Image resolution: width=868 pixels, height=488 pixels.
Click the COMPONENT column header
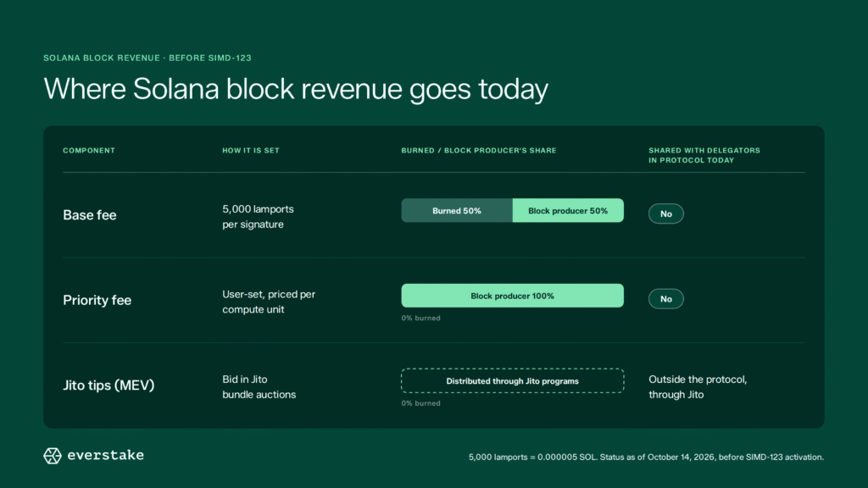tap(89, 151)
